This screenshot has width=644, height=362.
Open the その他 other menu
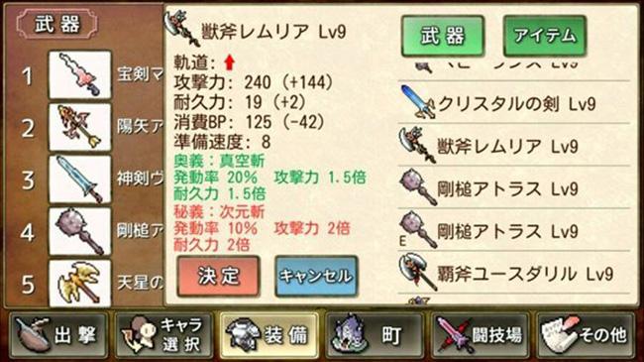585,335
